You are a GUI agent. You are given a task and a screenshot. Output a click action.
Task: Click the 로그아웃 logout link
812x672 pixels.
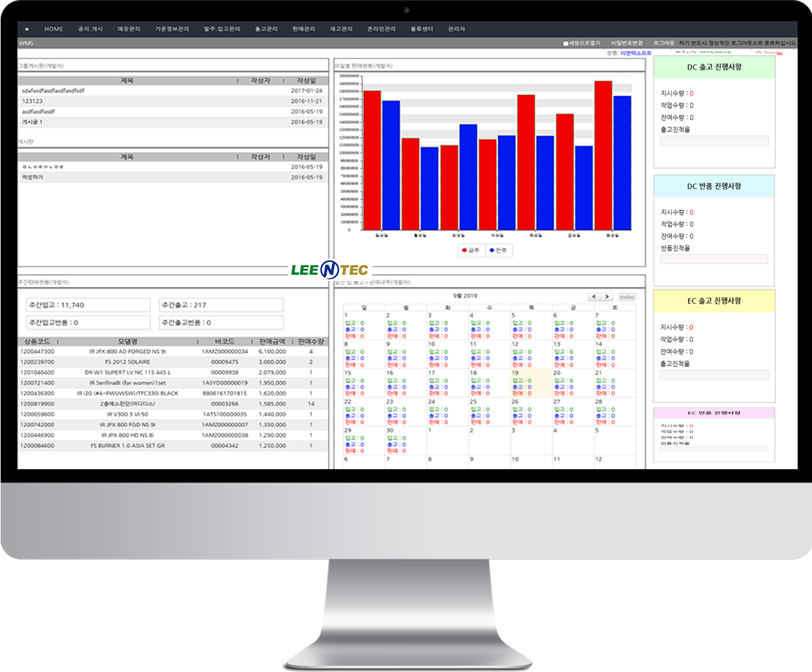tap(664, 43)
